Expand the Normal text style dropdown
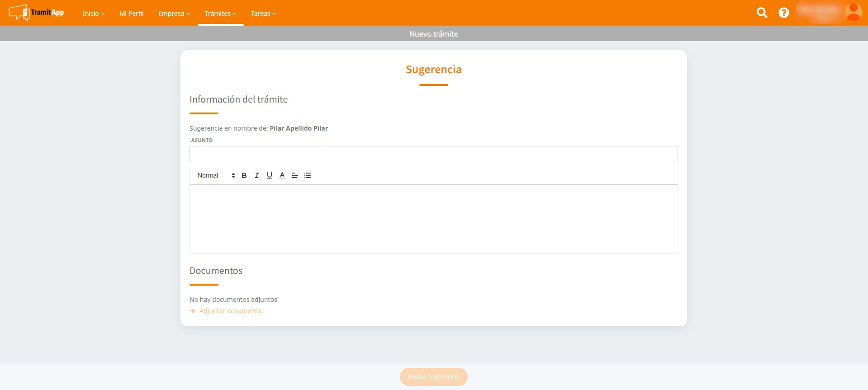The width and height of the screenshot is (868, 390). [x=216, y=175]
